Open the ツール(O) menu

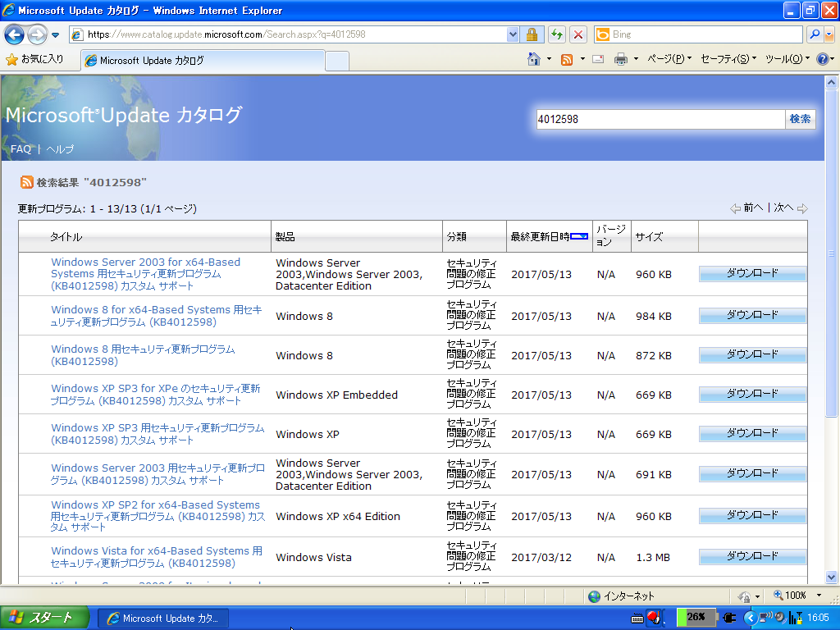click(x=787, y=59)
